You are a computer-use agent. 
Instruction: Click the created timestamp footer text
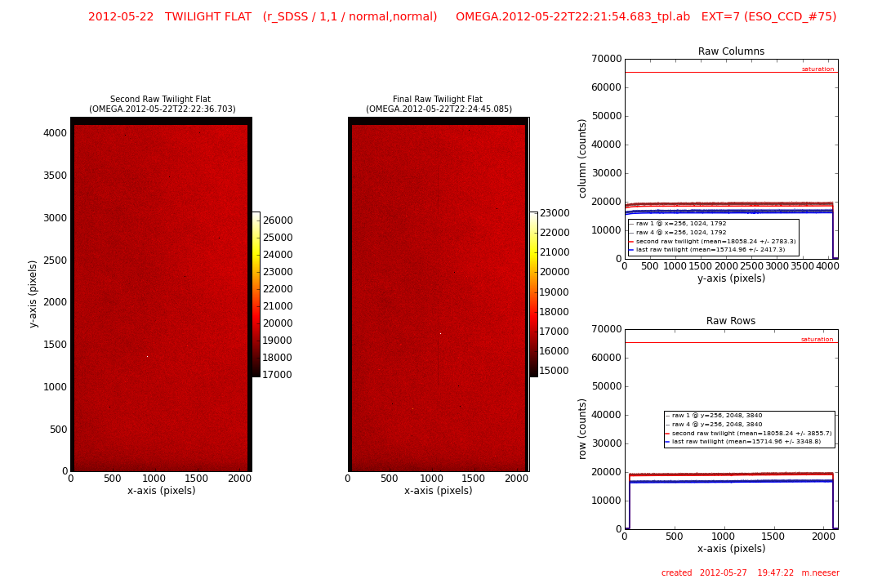(750, 573)
